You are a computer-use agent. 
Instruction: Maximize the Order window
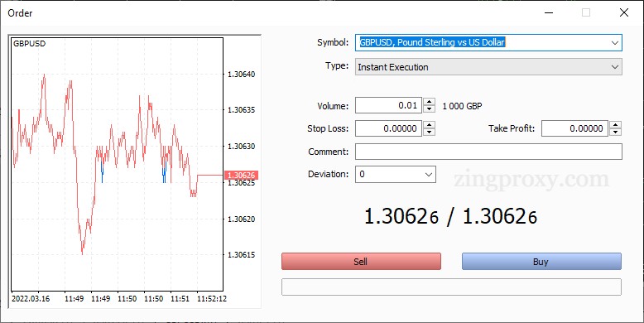pos(586,12)
